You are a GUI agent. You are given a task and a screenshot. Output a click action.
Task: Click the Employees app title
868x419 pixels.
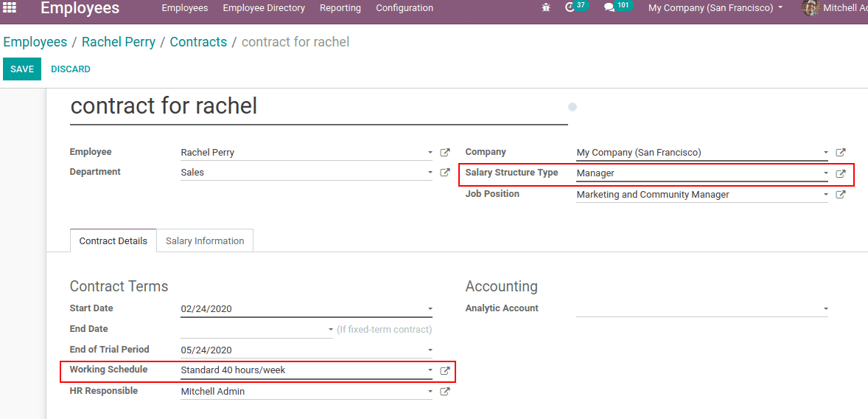(80, 8)
